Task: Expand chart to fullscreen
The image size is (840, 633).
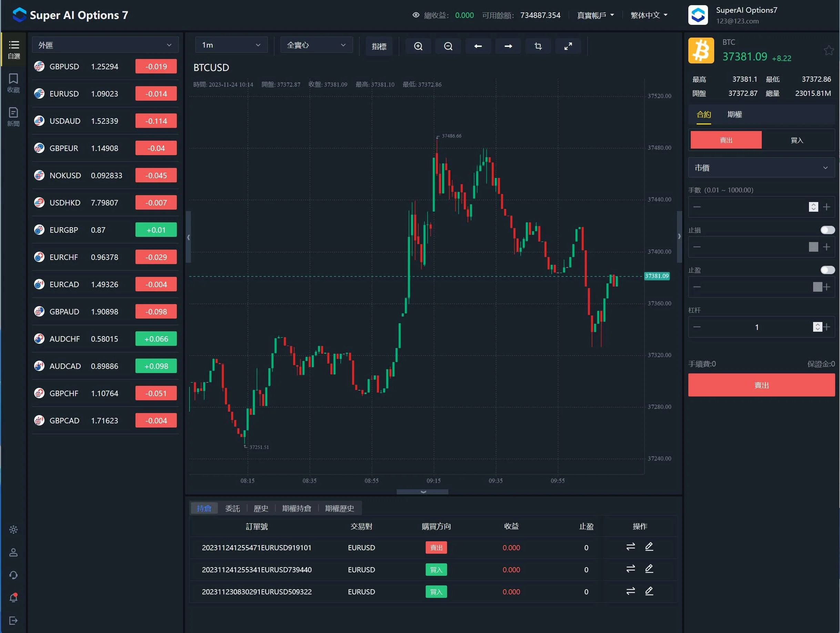Action: tap(568, 46)
